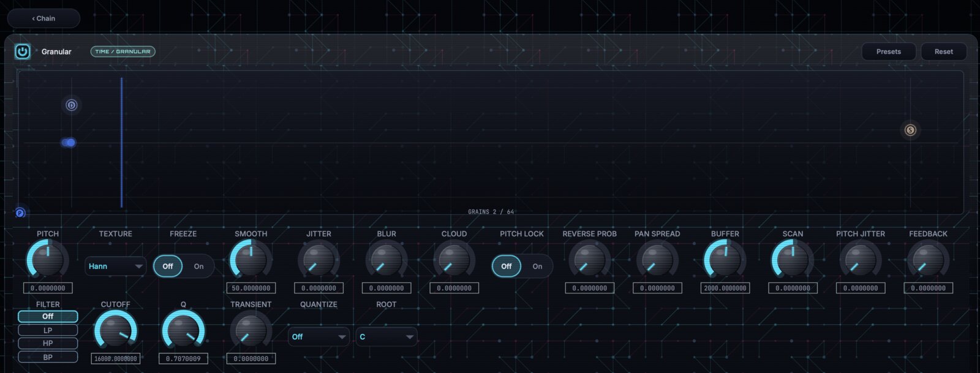This screenshot has width=980, height=373.
Task: Click the GRAINS 2 / 64 counter text
Action: point(491,212)
